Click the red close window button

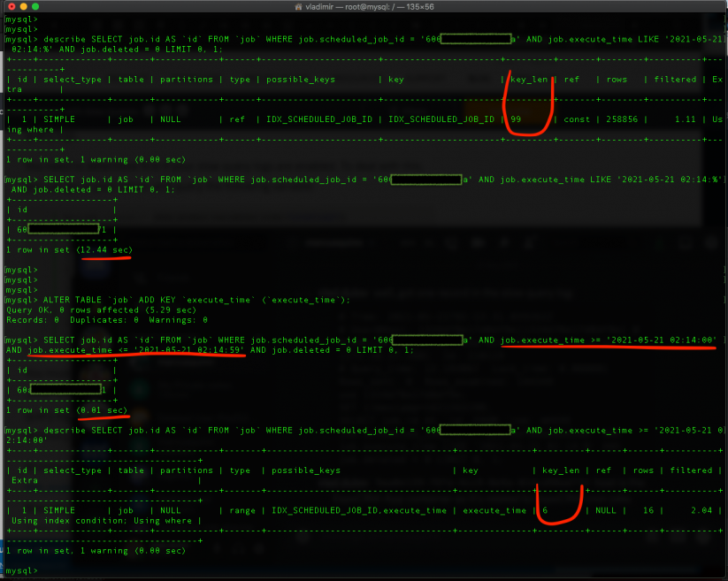point(11,6)
